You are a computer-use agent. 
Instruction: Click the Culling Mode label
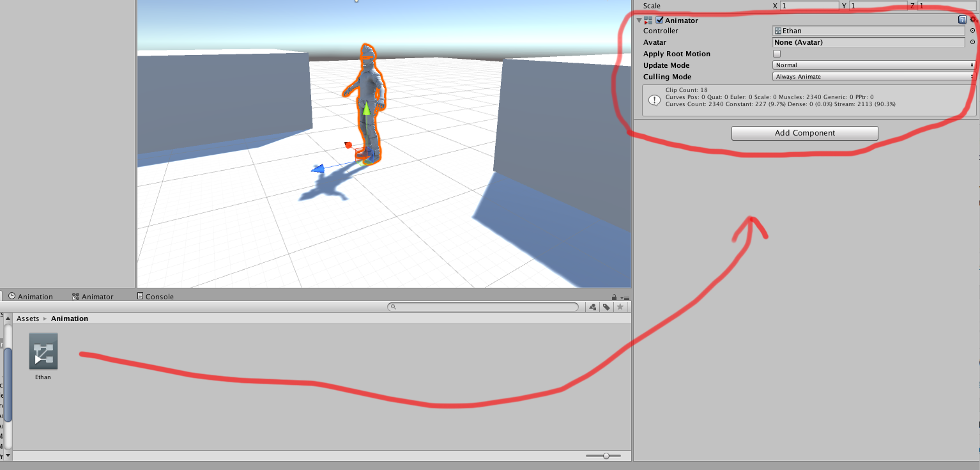(x=667, y=77)
